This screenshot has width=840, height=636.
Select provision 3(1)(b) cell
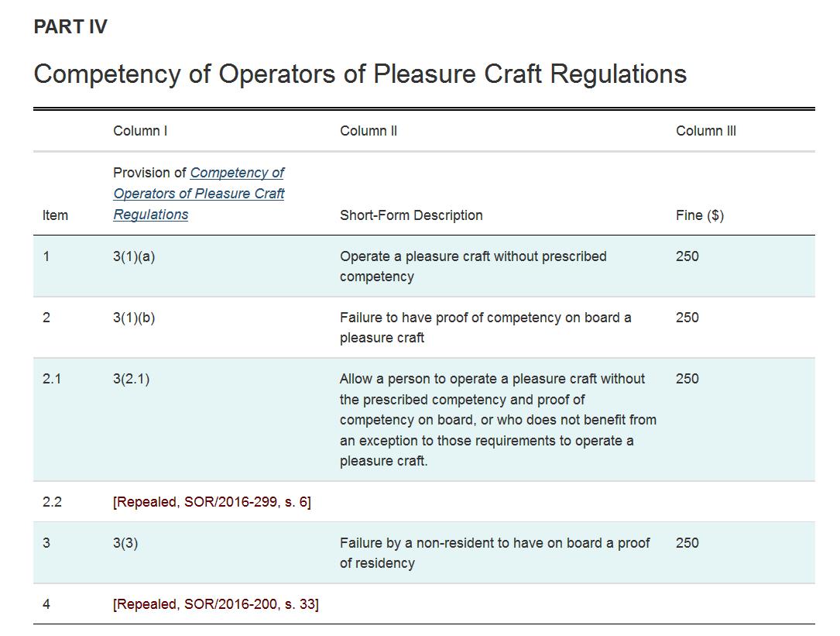[134, 318]
